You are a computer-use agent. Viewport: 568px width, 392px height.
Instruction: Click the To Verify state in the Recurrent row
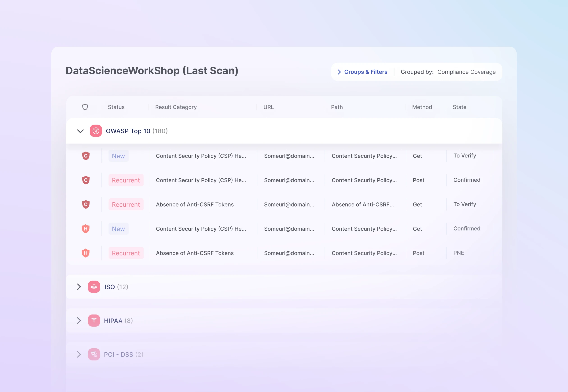[x=465, y=204]
